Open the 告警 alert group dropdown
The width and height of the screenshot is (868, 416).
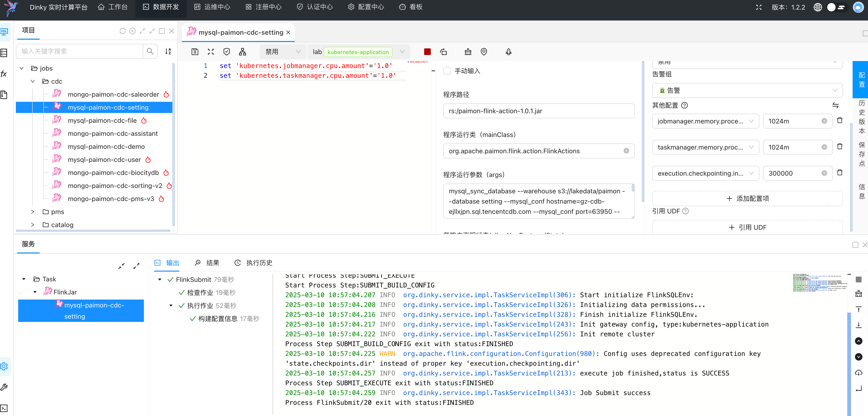coord(747,91)
